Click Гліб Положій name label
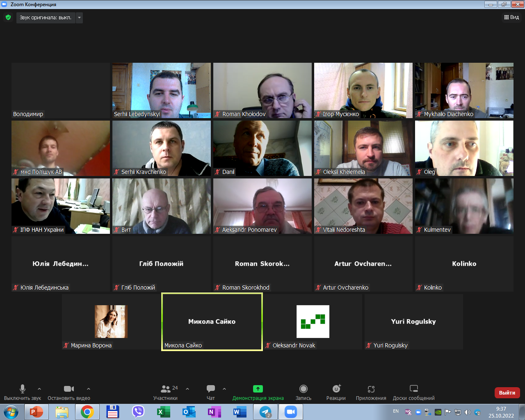The image size is (525, 420). click(138, 288)
